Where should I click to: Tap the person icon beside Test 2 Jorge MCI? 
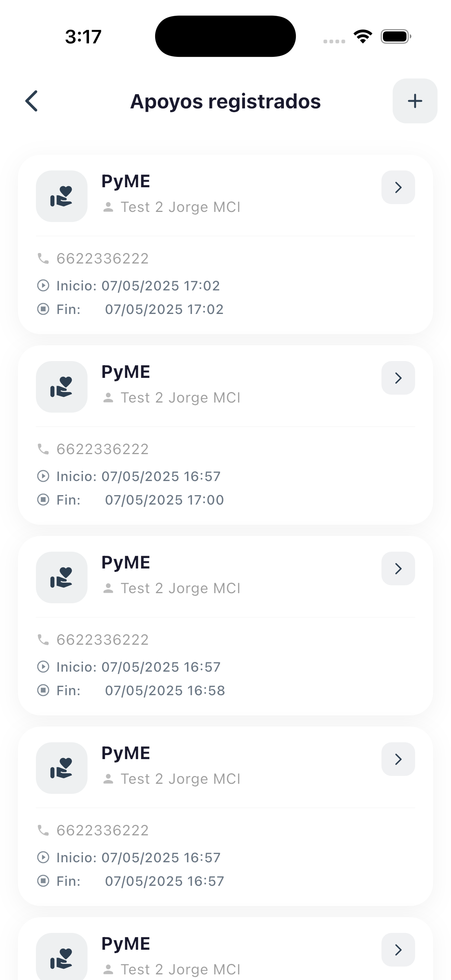click(x=109, y=207)
